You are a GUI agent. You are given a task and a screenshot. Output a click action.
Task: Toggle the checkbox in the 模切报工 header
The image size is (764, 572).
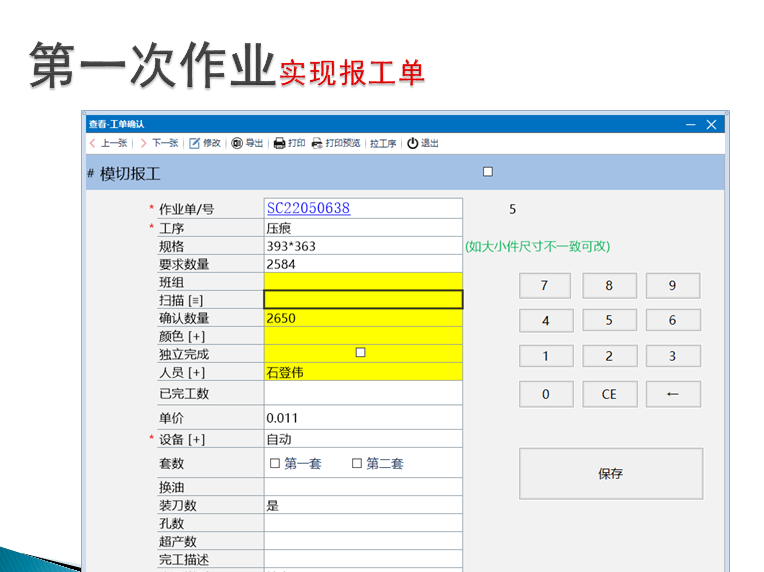click(x=488, y=172)
